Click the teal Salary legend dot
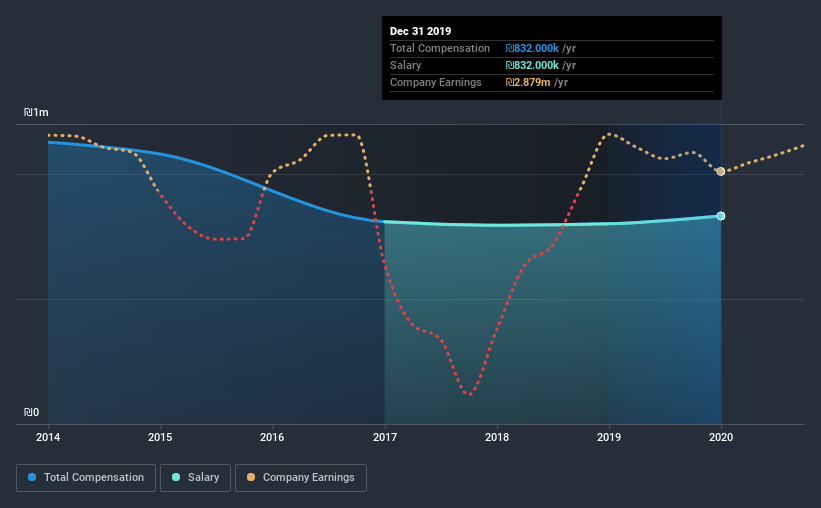Screen dimensions: 821x508 coord(176,477)
